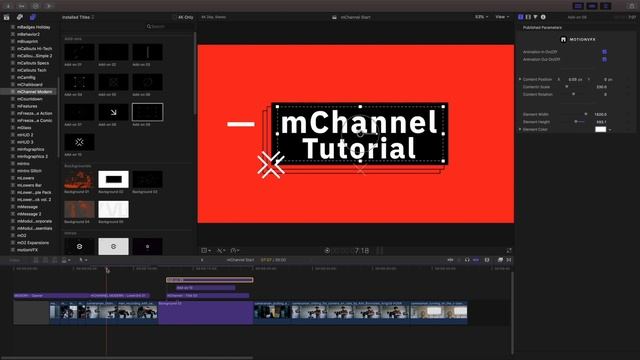Open the Info inspector tab icon

tap(543, 17)
